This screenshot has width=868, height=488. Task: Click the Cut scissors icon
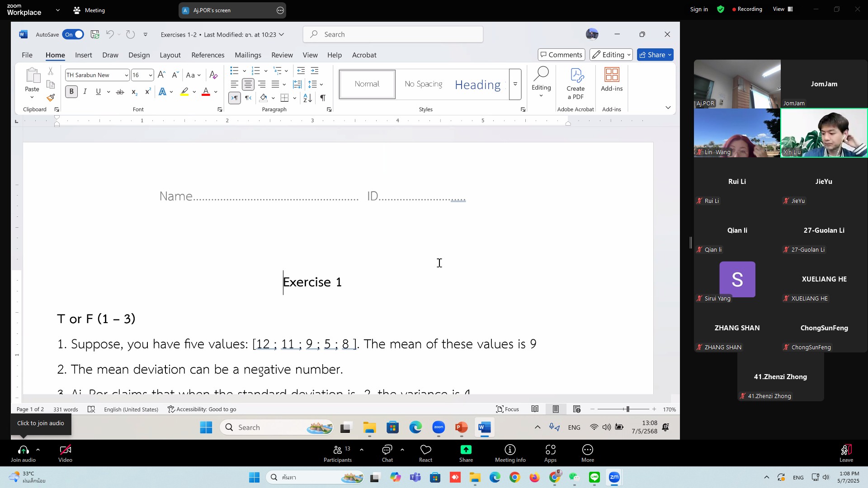tap(51, 71)
